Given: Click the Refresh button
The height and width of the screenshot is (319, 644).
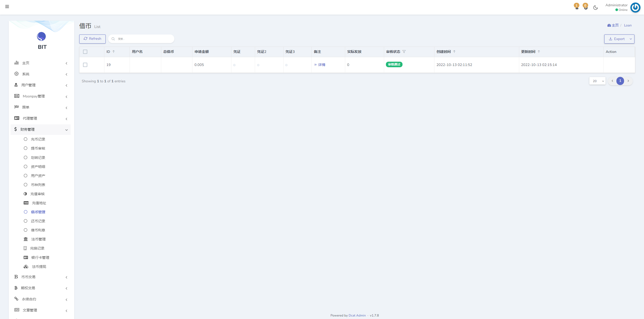Looking at the screenshot, I should (92, 39).
